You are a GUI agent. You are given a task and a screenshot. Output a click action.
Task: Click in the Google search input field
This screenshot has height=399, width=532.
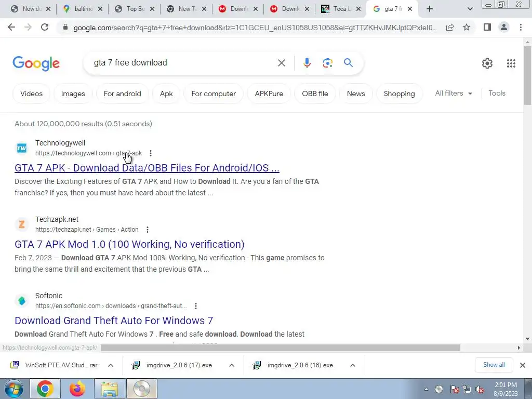pos(183,63)
